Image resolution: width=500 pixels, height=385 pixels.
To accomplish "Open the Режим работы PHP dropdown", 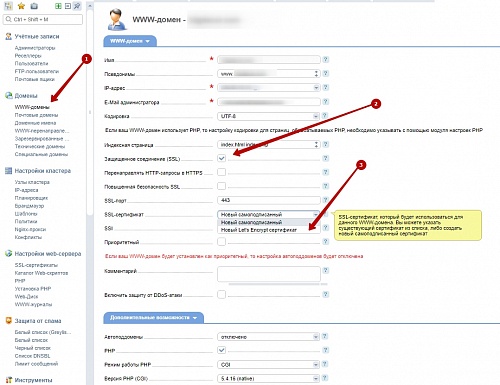I will (x=268, y=365).
